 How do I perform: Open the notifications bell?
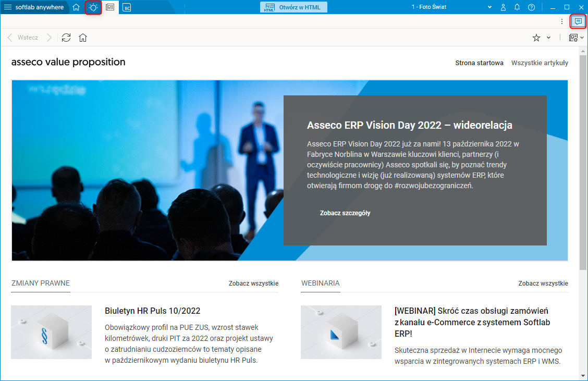[x=517, y=7]
